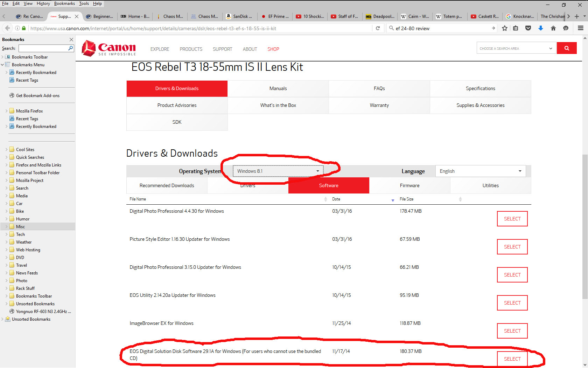Expand the Photo bookmark folder
This screenshot has width=588, height=368.
point(6,281)
